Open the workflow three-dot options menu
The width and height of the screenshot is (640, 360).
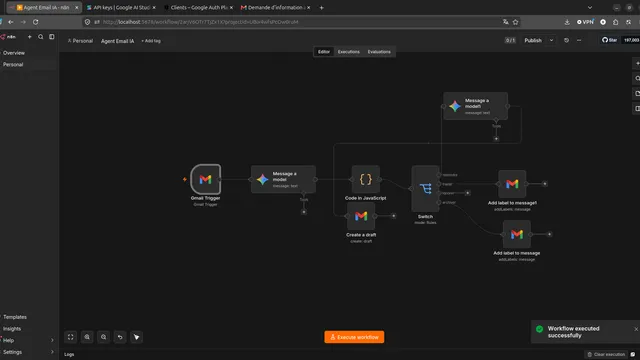tap(579, 40)
